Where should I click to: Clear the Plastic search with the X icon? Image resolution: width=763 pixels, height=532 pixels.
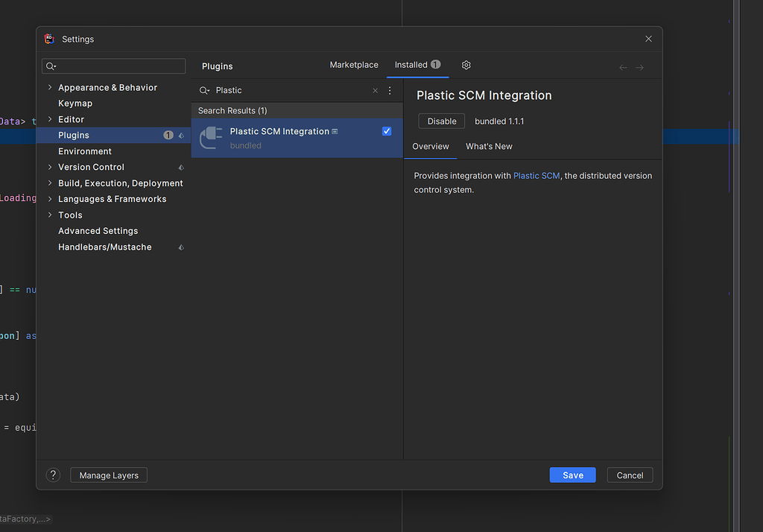pyautogui.click(x=375, y=90)
